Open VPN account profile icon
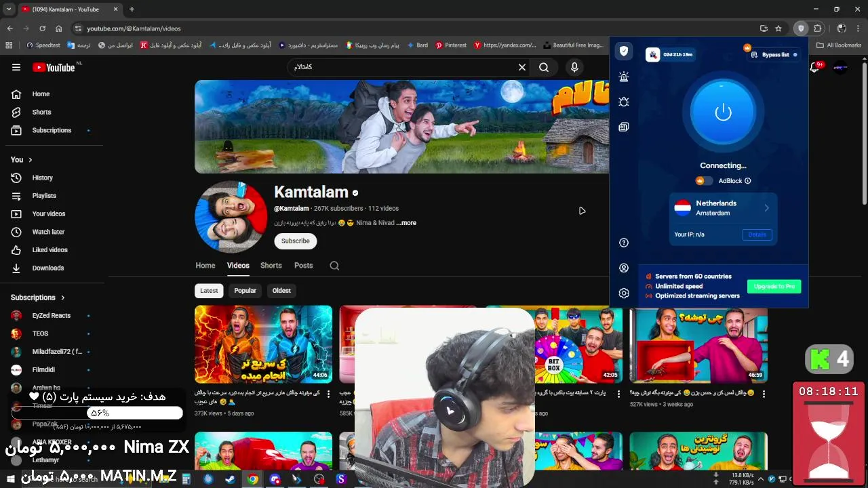The width and height of the screenshot is (868, 488). 624,268
